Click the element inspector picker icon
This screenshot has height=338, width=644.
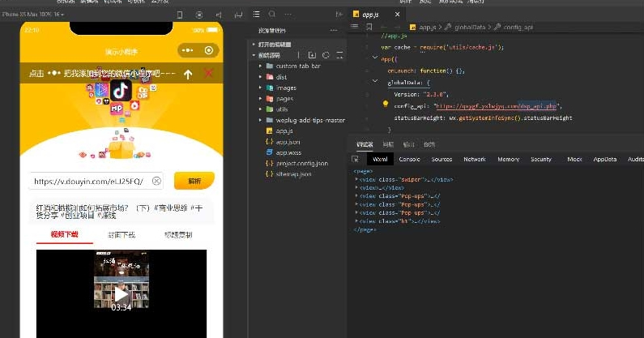coord(356,159)
